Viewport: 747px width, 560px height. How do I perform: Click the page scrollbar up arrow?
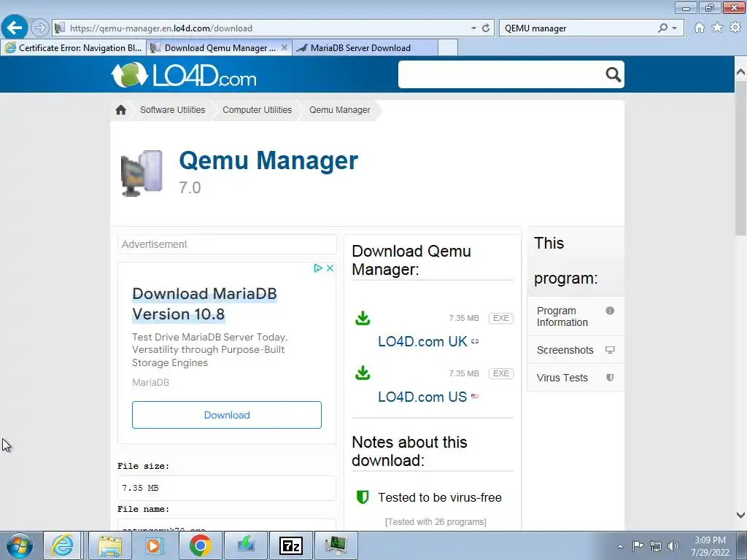[740, 72]
